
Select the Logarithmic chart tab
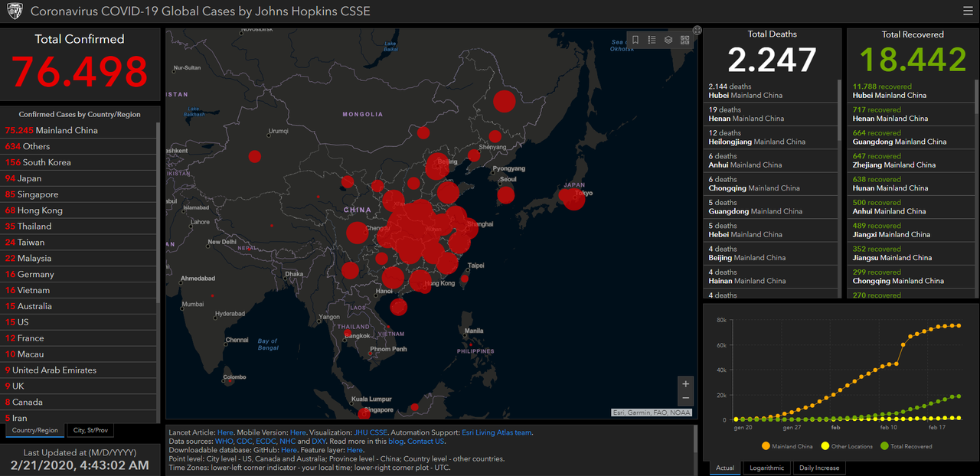tap(766, 468)
